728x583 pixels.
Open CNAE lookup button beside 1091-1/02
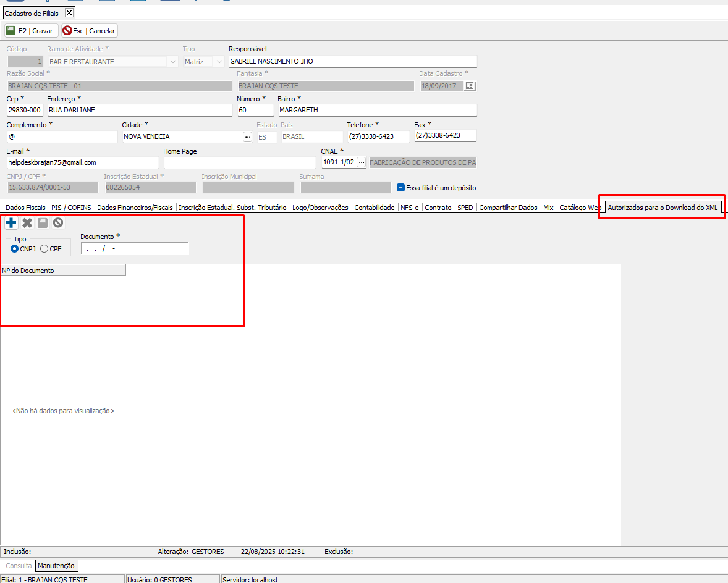tap(362, 162)
